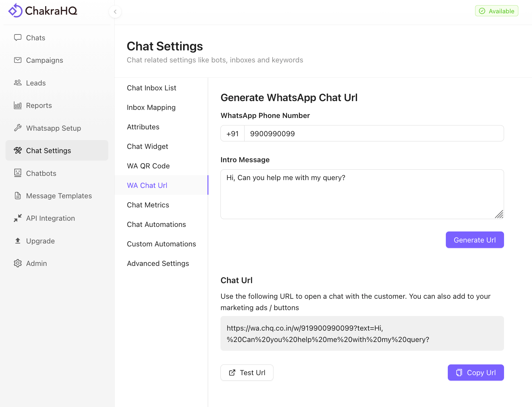Click the ChakraHQ logo
The image size is (532, 407).
pos(42,10)
